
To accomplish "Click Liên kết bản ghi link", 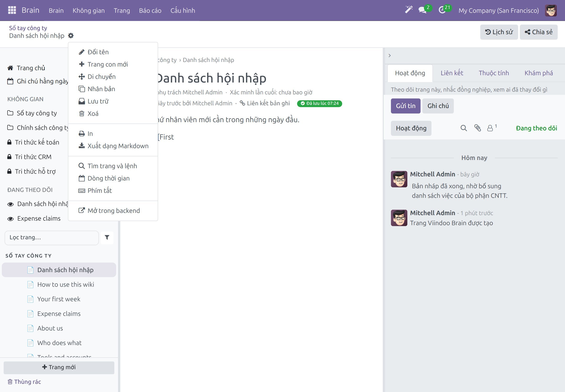I will point(265,103).
